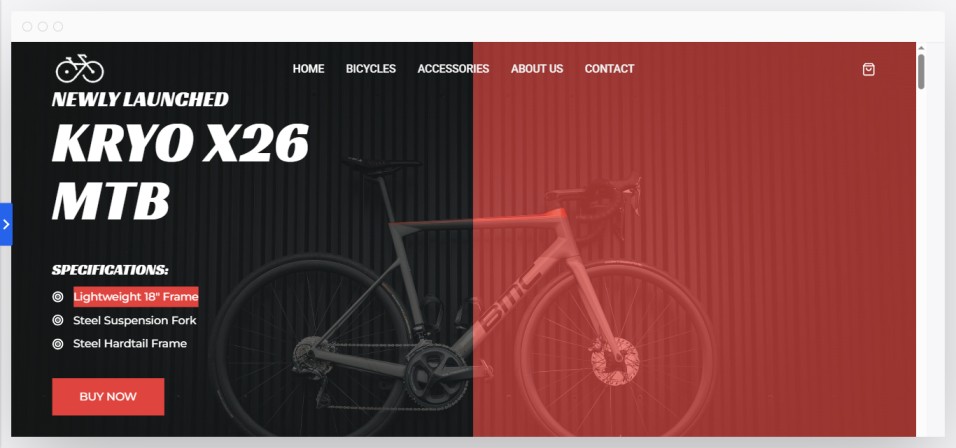Viewport: 956px width, 448px height.
Task: Click the Steel Hardtail Frame item
Action: tap(130, 343)
